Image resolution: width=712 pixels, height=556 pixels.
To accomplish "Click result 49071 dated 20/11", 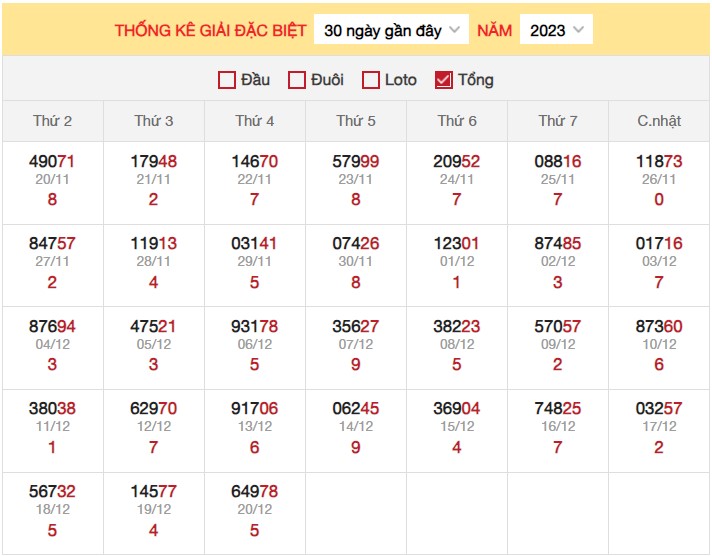I will point(53,161).
